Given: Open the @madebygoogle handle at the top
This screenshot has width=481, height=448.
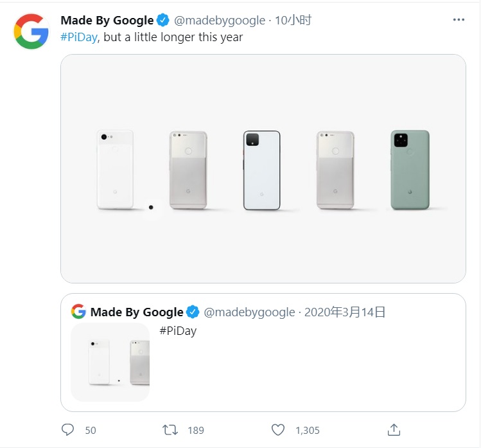Looking at the screenshot, I should [220, 21].
